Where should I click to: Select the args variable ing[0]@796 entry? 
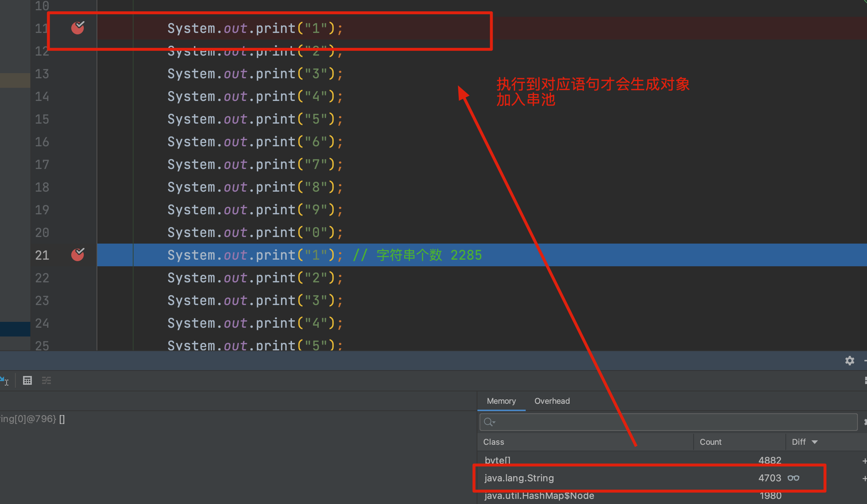point(32,419)
